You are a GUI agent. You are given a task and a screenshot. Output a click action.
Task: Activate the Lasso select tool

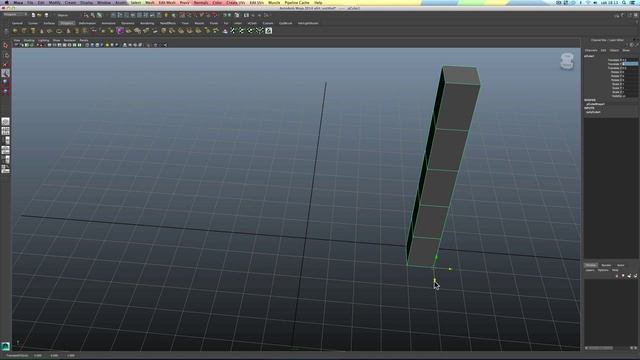[5, 55]
